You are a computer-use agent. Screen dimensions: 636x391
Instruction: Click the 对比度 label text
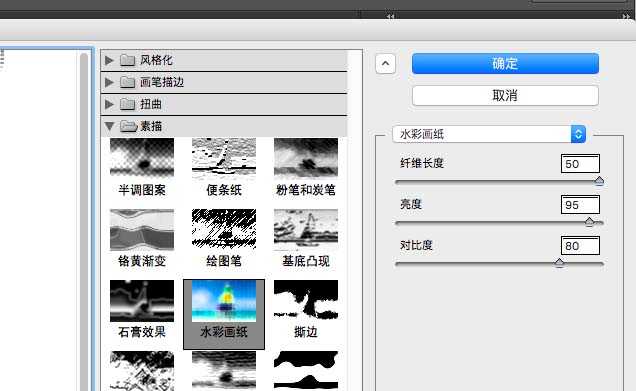pyautogui.click(x=416, y=245)
